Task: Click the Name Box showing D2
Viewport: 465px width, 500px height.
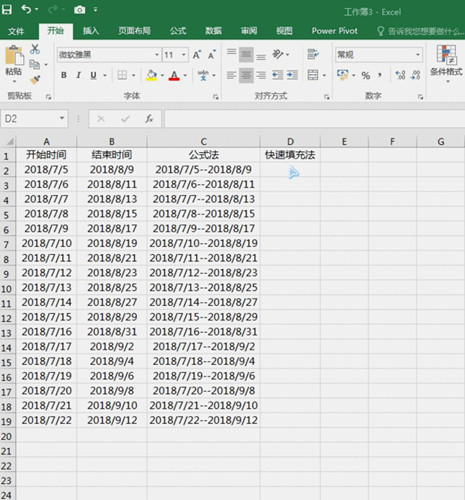Action: (x=34, y=119)
